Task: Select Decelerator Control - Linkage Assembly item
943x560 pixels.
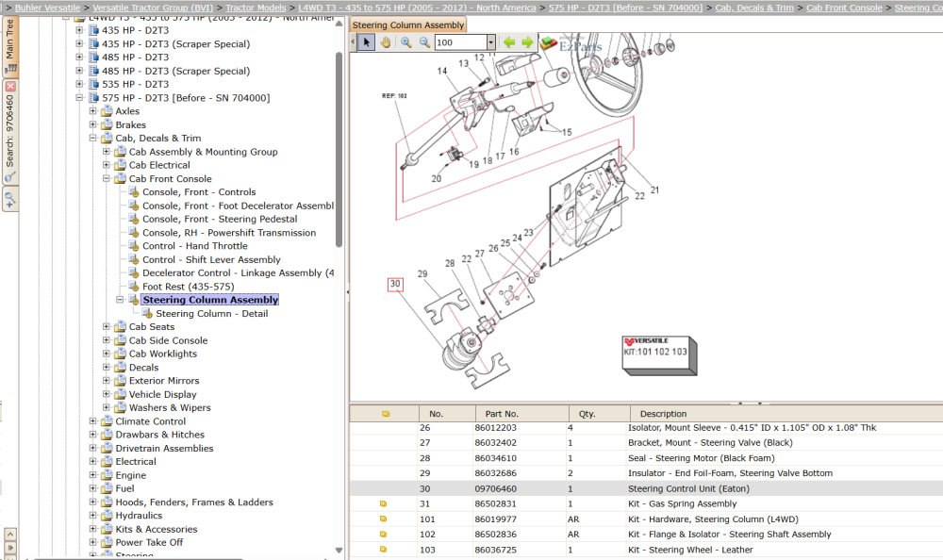Action: [x=239, y=273]
